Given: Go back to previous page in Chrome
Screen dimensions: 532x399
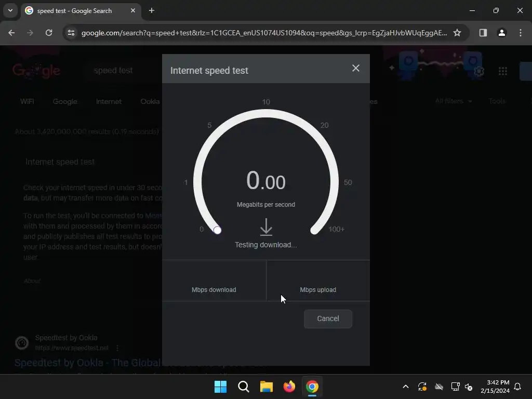Looking at the screenshot, I should tap(11, 33).
